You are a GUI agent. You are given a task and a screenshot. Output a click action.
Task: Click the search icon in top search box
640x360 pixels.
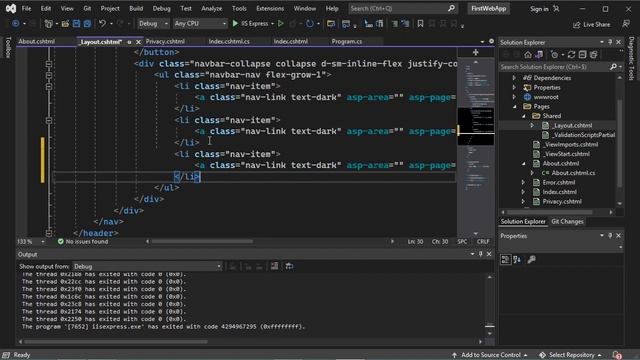tap(451, 8)
